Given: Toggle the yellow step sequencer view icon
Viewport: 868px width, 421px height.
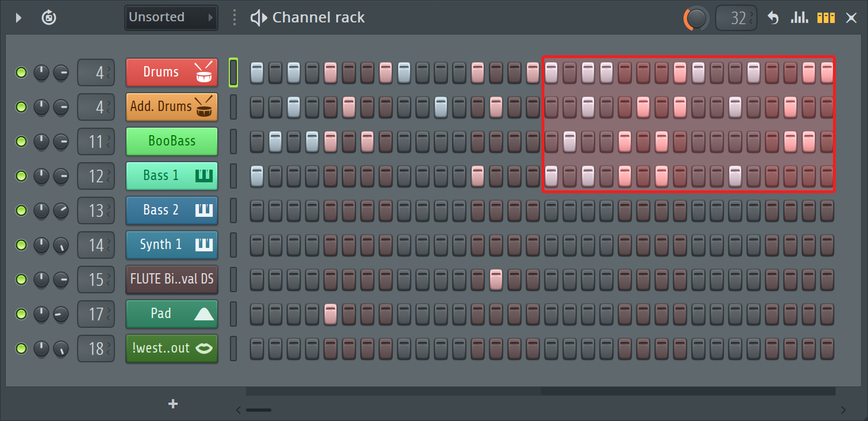Looking at the screenshot, I should [826, 18].
